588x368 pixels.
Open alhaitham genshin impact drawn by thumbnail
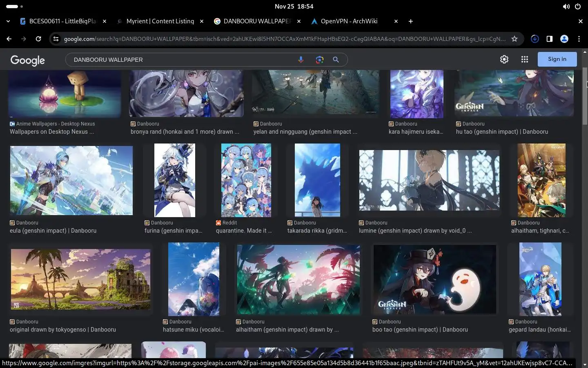click(x=298, y=280)
